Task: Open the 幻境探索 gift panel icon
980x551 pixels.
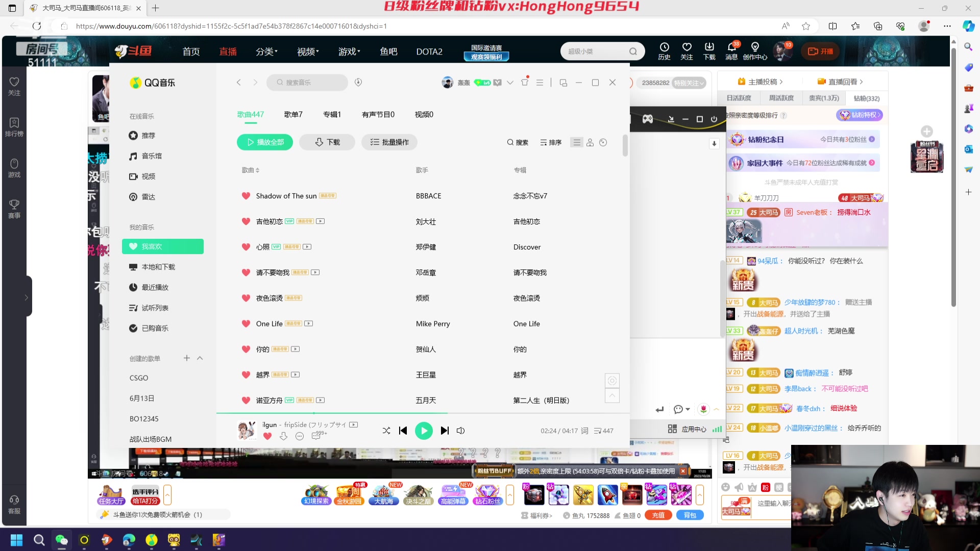Action: tap(315, 494)
